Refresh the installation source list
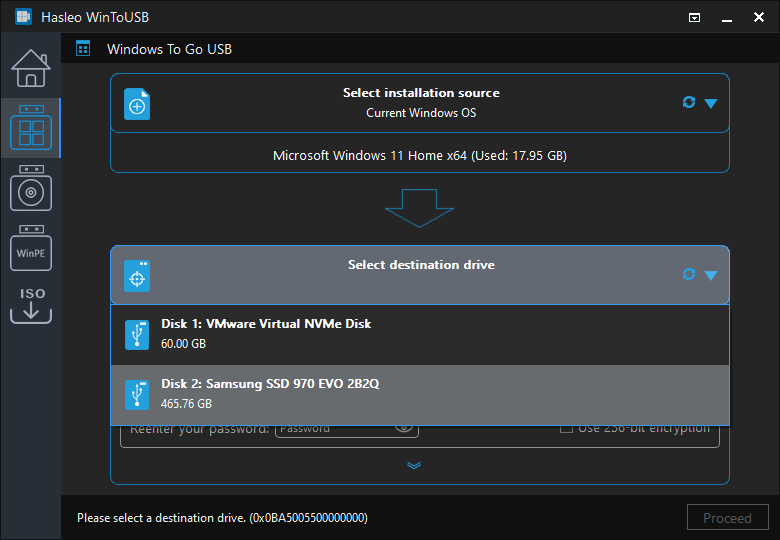Screen dimensions: 780x540 (688, 102)
